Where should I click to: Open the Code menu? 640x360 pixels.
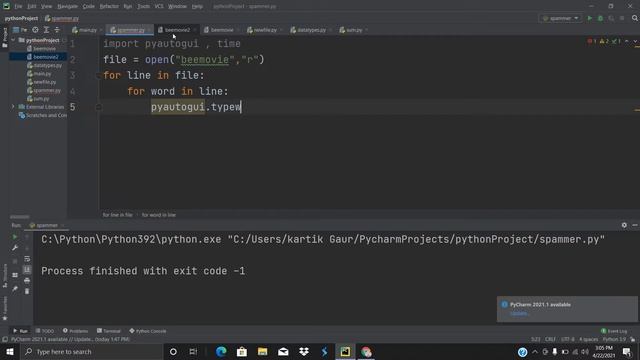[x=89, y=7]
